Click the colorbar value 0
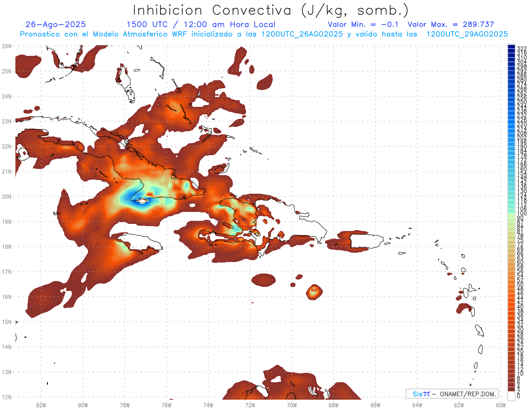 point(519,395)
